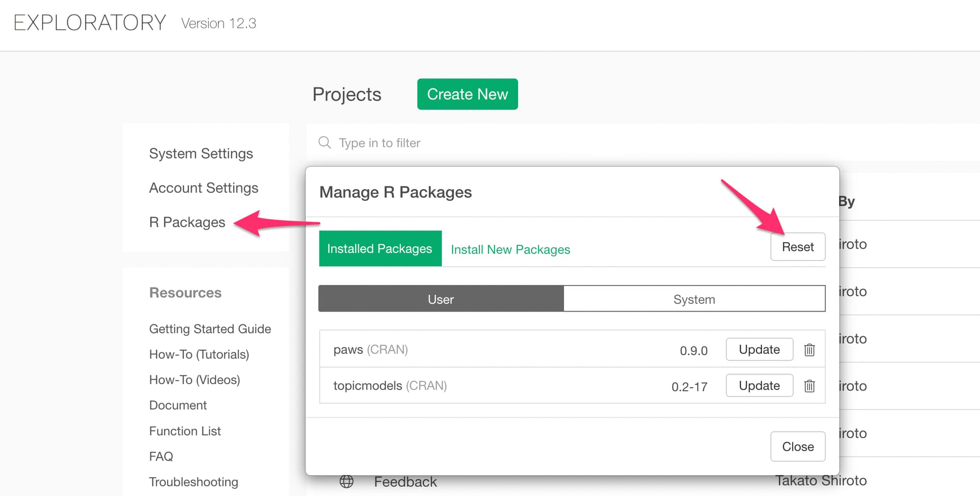Open the Troubleshooting link

coord(193,482)
